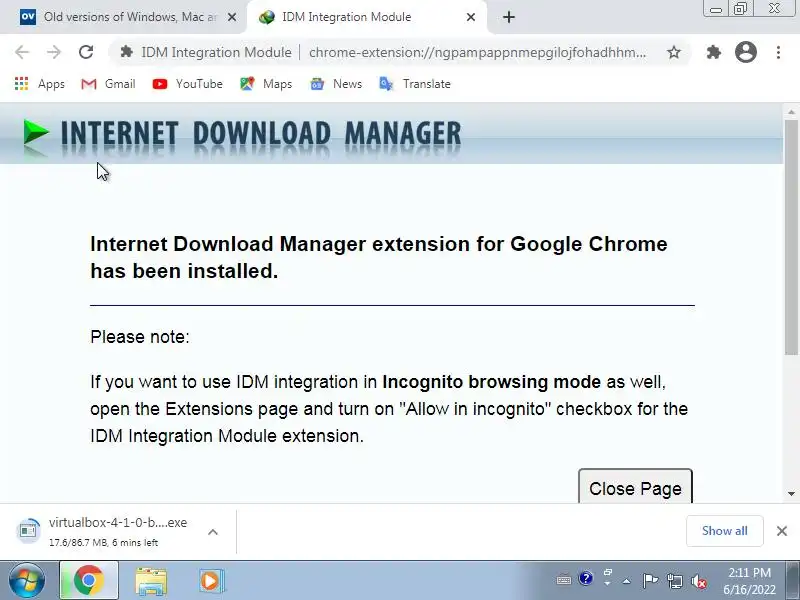Open the Action Center flag icon
The image size is (800, 600).
[649, 581]
